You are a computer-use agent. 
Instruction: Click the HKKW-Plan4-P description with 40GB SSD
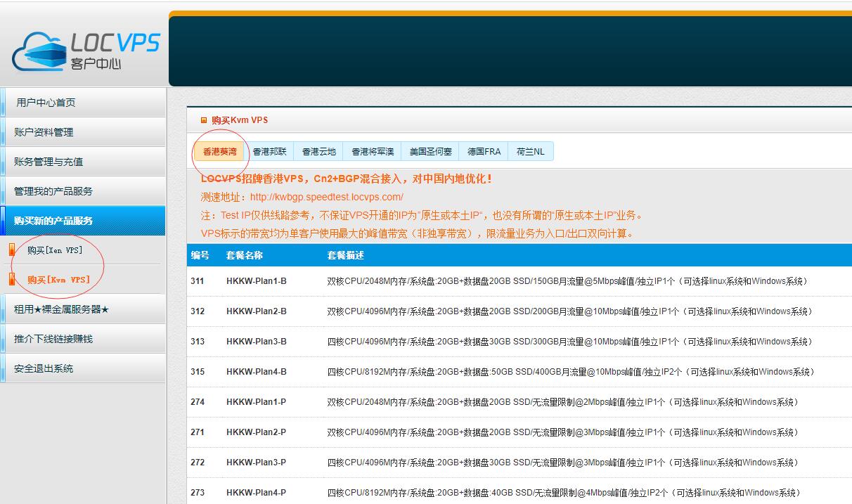(x=564, y=493)
